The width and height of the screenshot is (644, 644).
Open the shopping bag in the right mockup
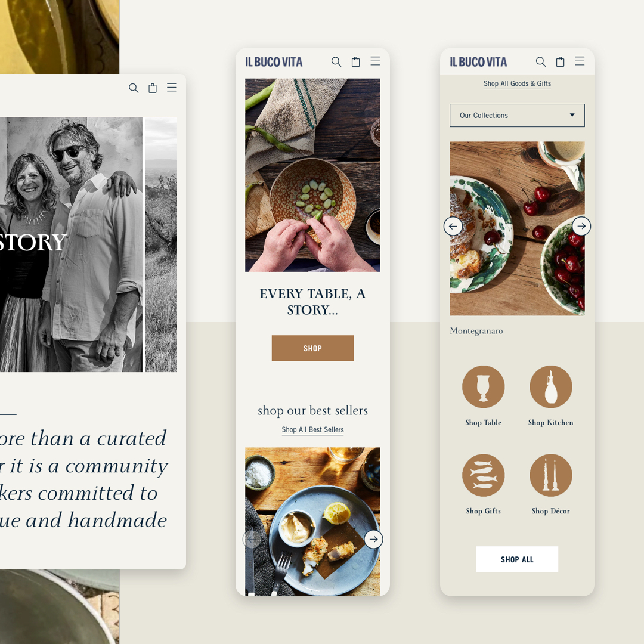point(560,61)
